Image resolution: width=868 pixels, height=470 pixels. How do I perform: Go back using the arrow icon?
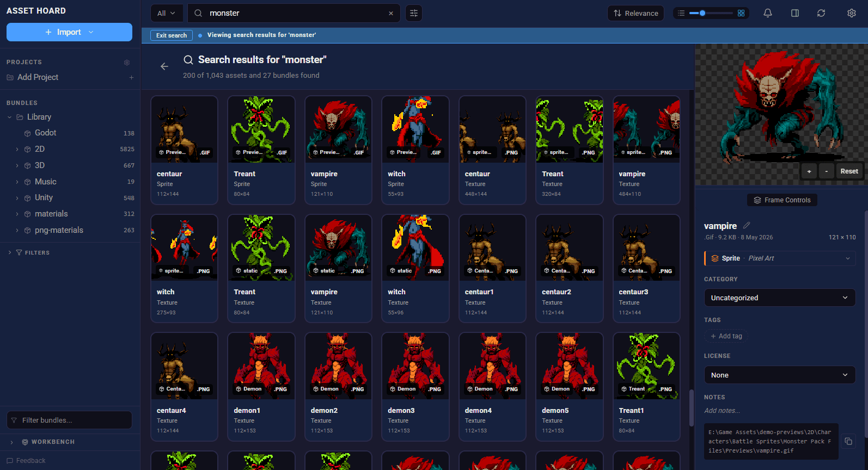pos(164,66)
